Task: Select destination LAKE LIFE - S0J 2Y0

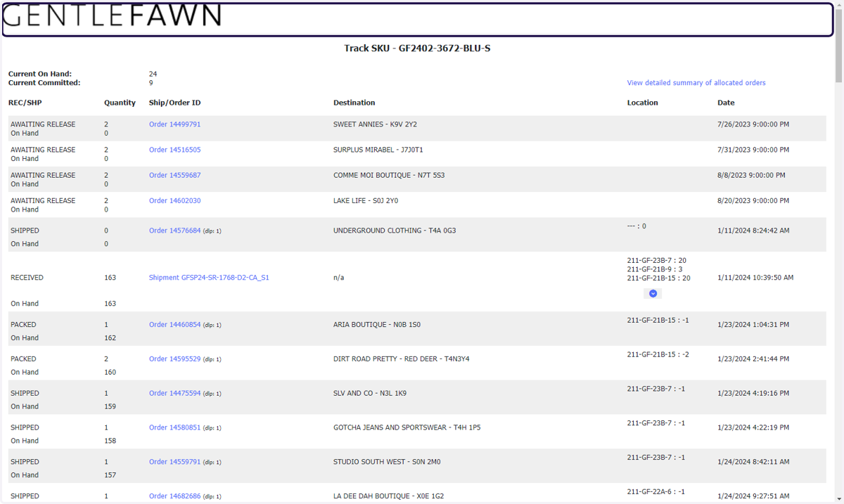Action: [366, 200]
